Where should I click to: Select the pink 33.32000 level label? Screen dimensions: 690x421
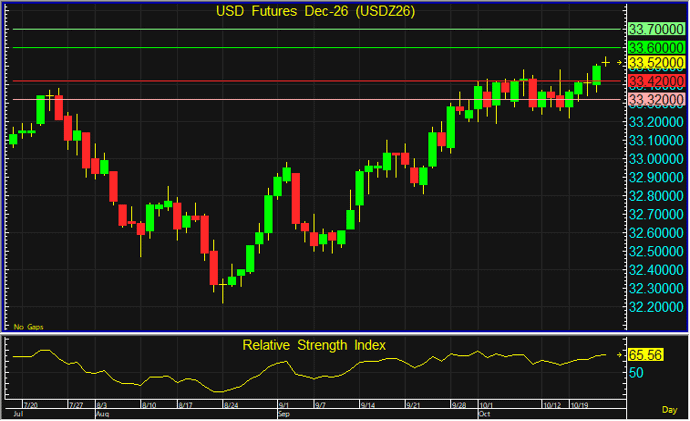pos(656,100)
